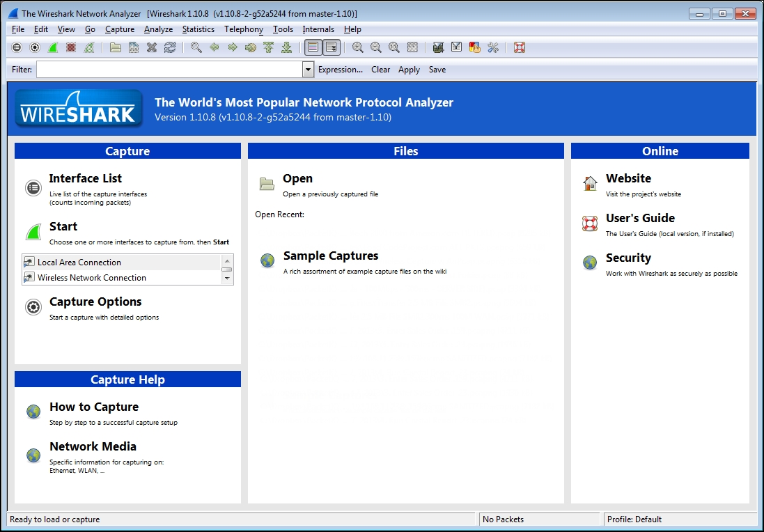Save the capture file via the toolbar icon

[134, 47]
